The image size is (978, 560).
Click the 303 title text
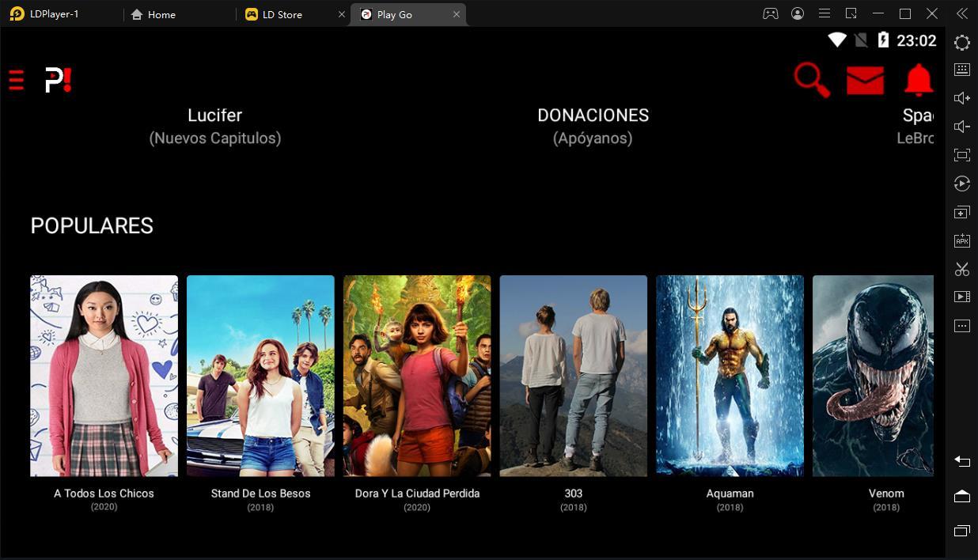(x=574, y=494)
